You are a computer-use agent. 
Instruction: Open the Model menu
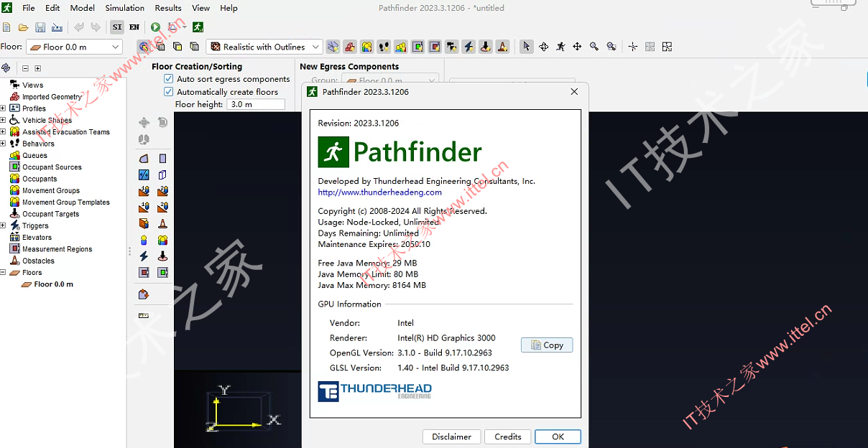[83, 8]
